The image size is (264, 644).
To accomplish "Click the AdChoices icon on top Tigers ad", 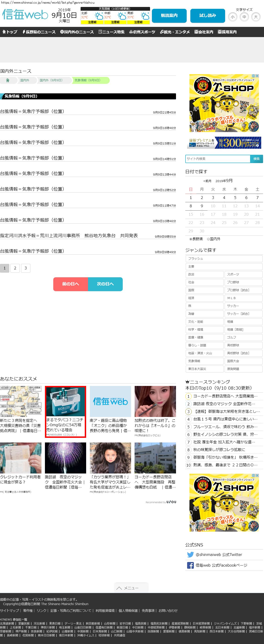I will click(253, 76).
